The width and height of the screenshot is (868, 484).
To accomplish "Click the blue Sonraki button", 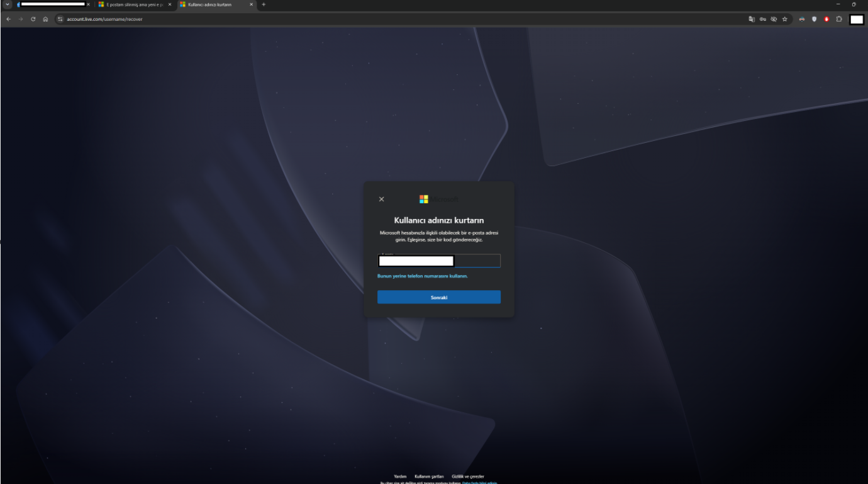I will pyautogui.click(x=439, y=297).
